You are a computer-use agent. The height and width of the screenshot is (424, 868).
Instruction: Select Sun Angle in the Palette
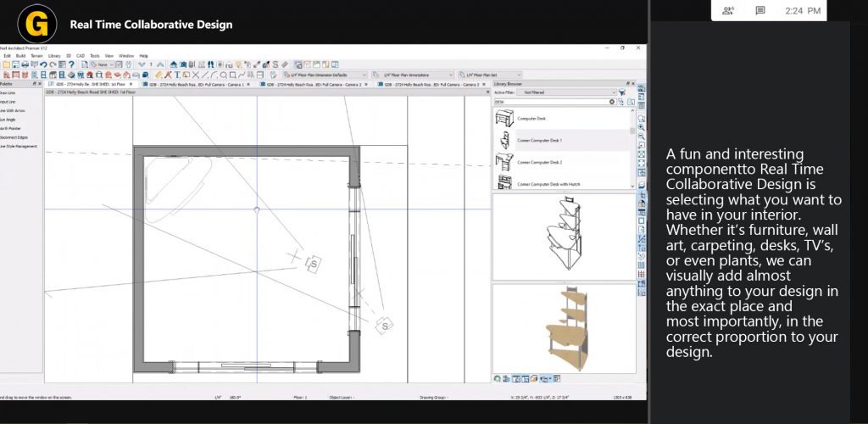8,120
